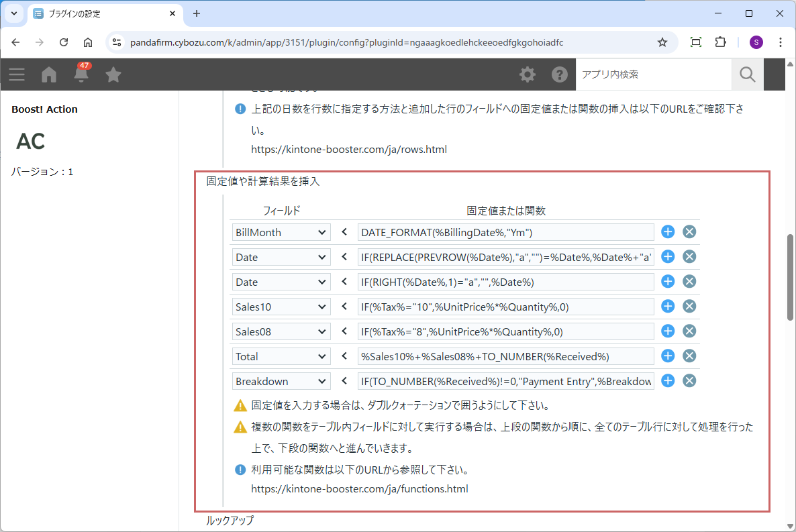Viewport: 796px width, 532px height.
Task: Click the ルックアップ section label
Action: pyautogui.click(x=230, y=521)
